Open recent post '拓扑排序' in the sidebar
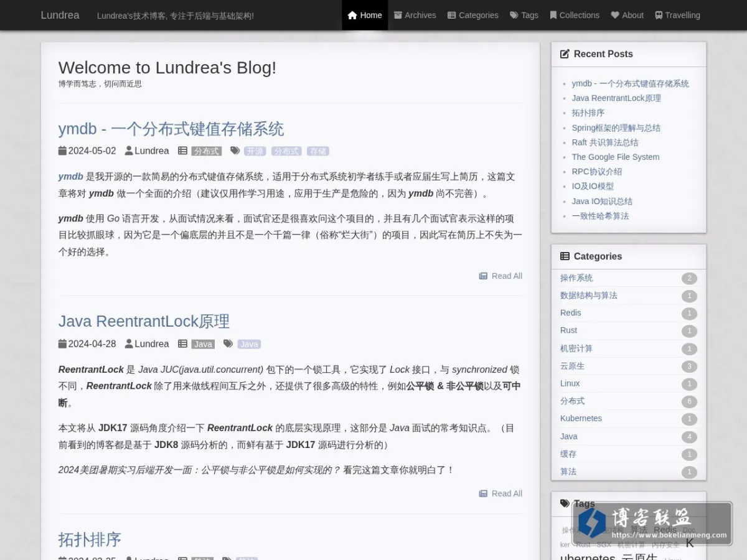 pos(588,113)
